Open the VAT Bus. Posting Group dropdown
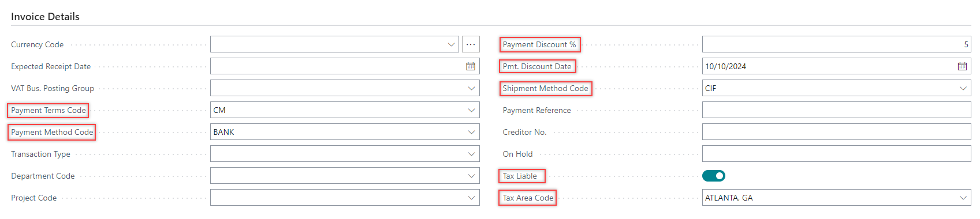980x219 pixels. [x=471, y=88]
